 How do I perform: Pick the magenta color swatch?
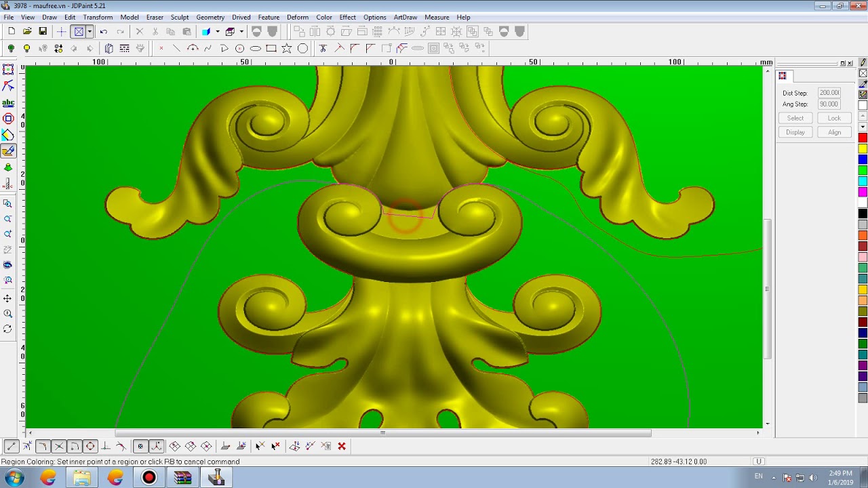coord(863,192)
